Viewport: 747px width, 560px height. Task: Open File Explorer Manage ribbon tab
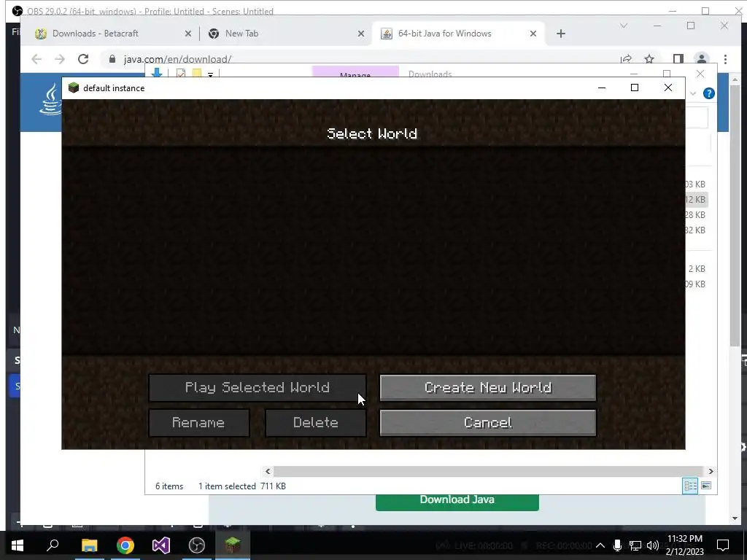point(355,73)
